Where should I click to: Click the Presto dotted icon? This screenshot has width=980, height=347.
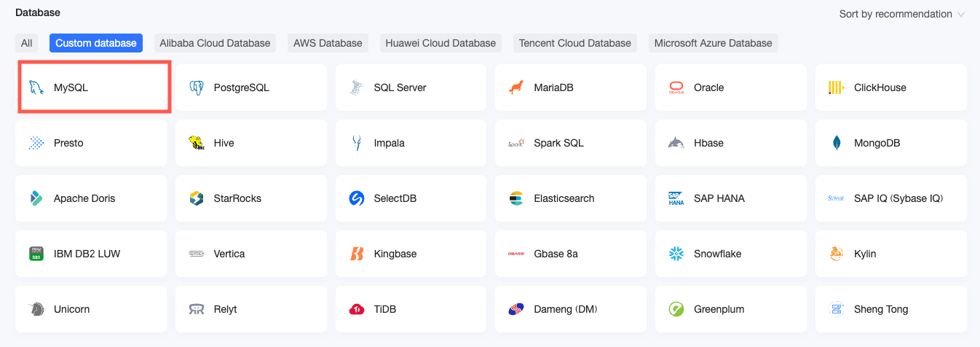point(36,143)
